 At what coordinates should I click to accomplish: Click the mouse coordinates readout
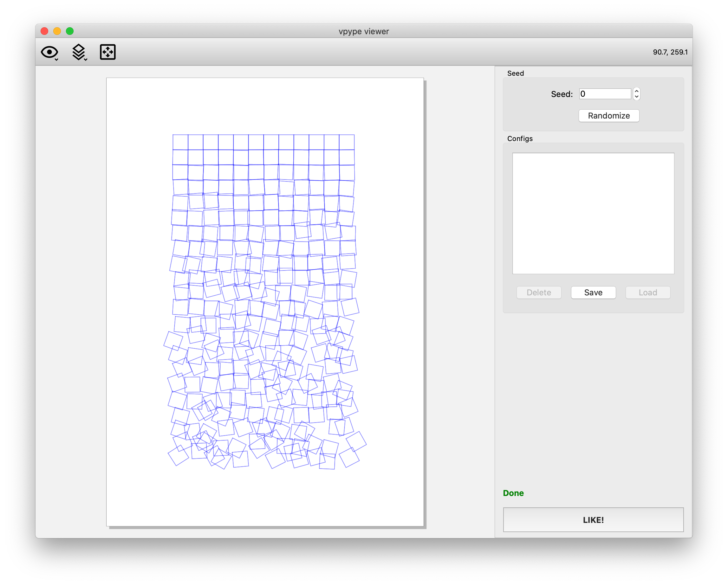pos(670,52)
